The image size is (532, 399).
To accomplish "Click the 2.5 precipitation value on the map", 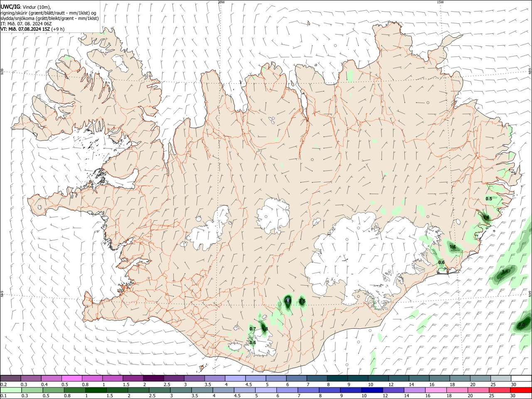I will tap(303, 301).
